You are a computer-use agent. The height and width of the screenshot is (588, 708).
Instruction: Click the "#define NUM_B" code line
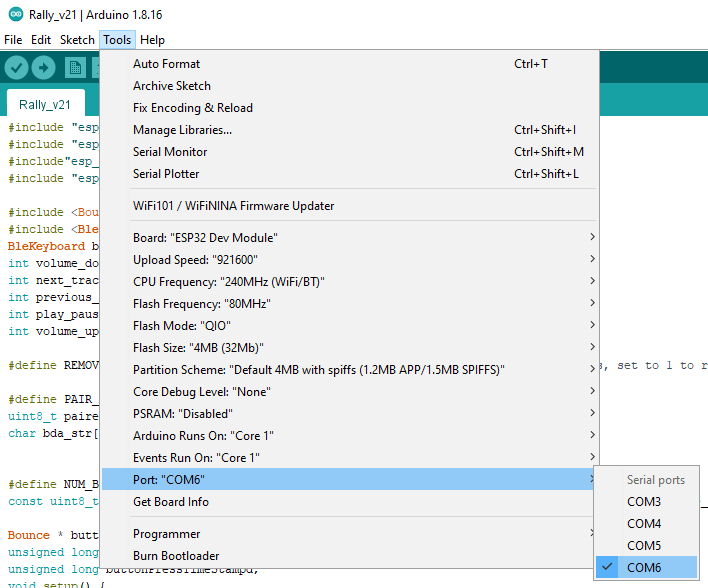click(x=53, y=484)
